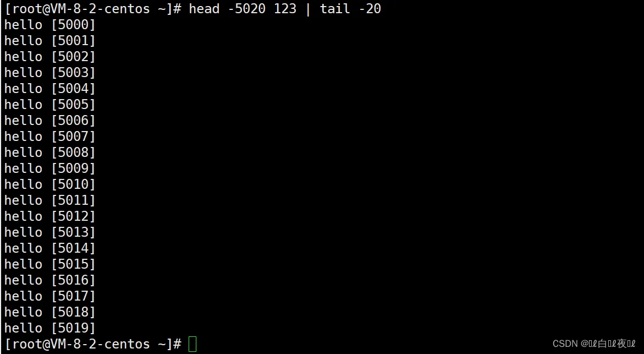Click the tail -20 command portion
Viewport: 644px width, 354px height.
tap(350, 9)
